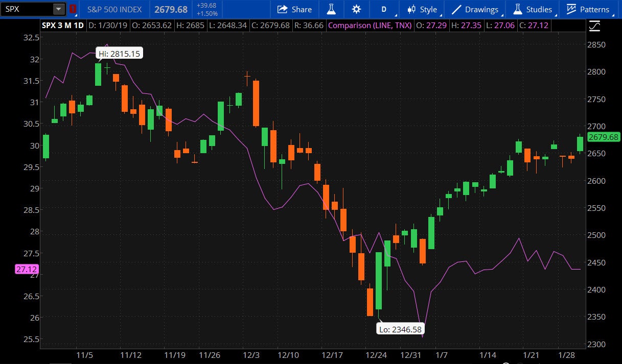
Task: Click the D: 1/30/19 date readout
Action: 109,25
